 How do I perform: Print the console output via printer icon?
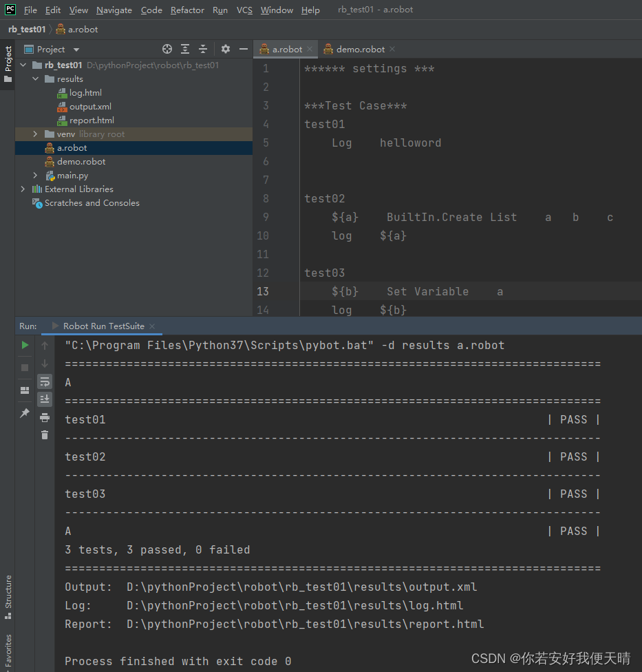(45, 418)
